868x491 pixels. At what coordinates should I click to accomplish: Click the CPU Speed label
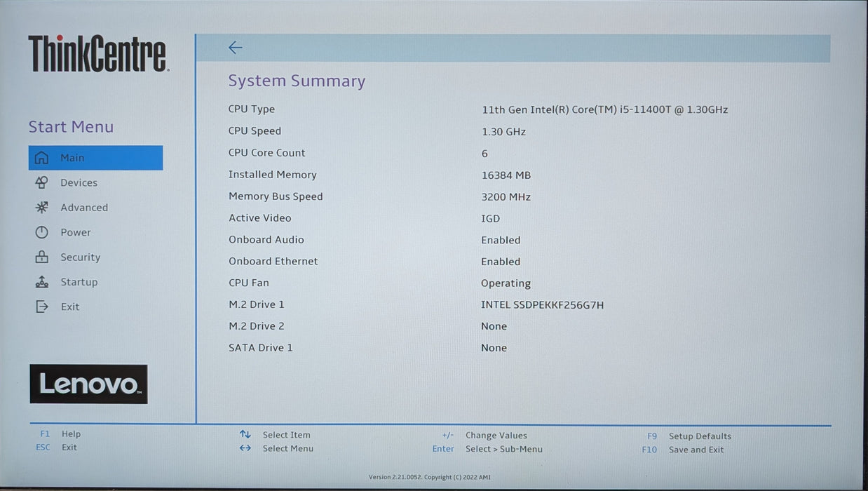tap(255, 131)
